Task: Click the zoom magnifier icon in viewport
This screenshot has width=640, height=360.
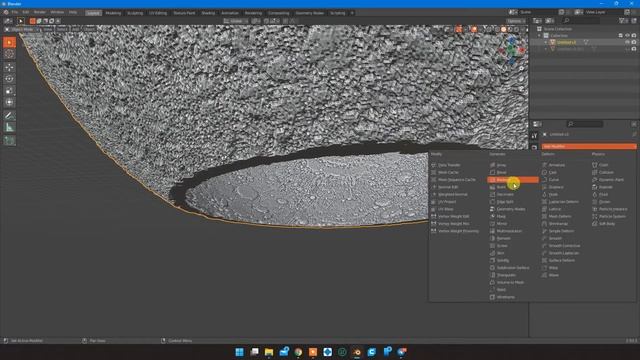Action: point(521,69)
